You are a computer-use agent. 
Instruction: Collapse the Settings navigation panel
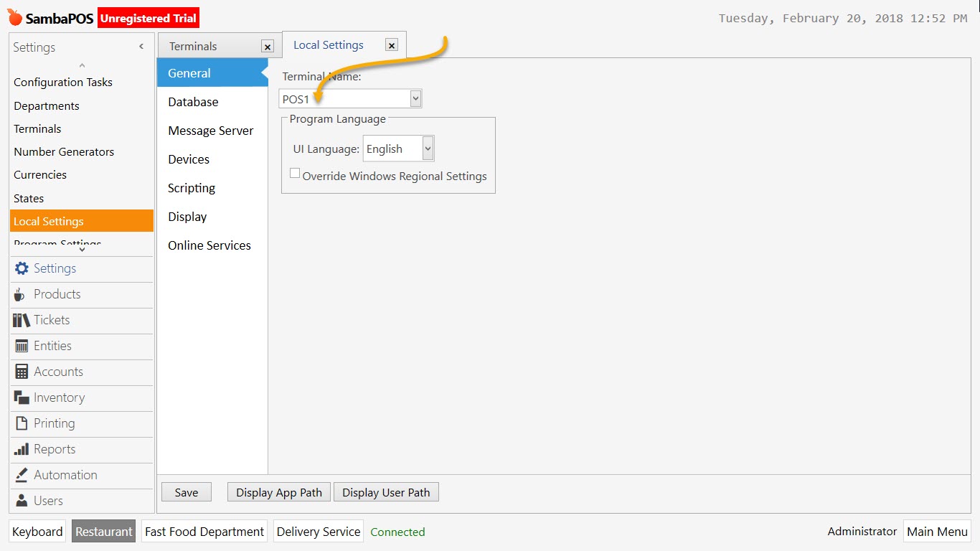[141, 45]
